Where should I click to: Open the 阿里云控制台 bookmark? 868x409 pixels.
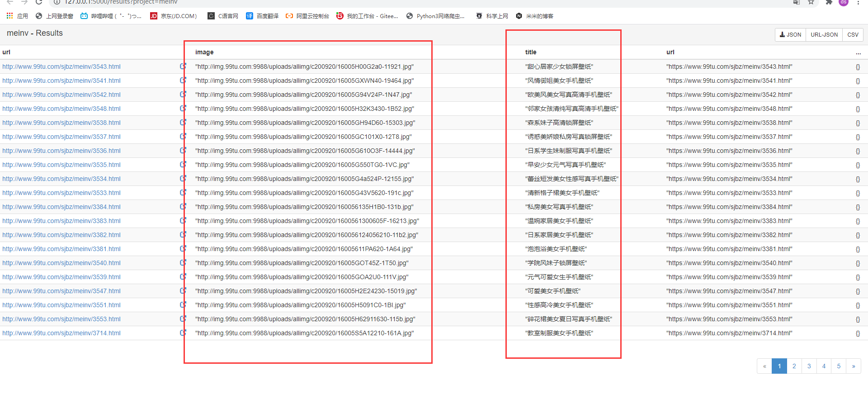(307, 16)
